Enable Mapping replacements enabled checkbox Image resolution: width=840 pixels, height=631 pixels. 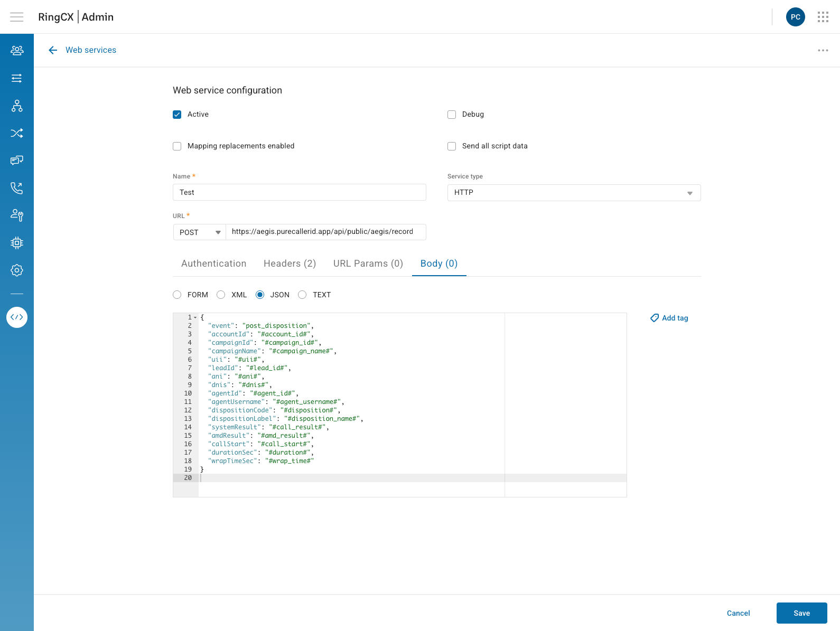pyautogui.click(x=177, y=146)
